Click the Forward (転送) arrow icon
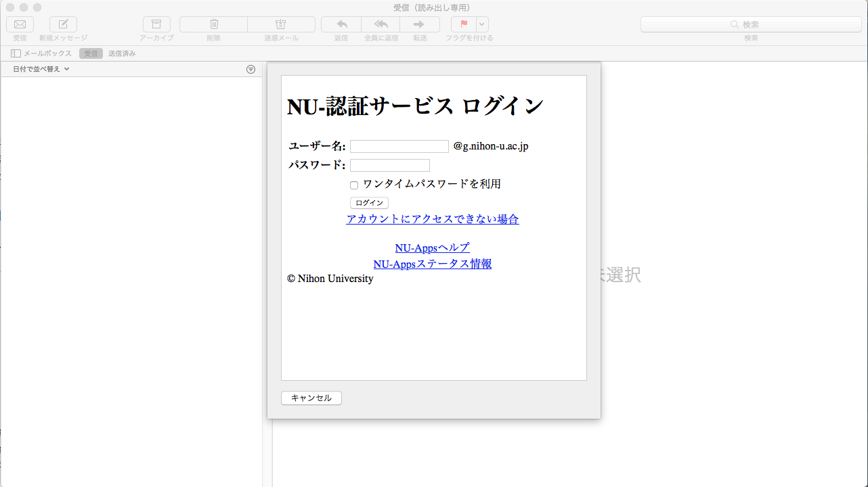868x487 pixels. click(x=420, y=24)
